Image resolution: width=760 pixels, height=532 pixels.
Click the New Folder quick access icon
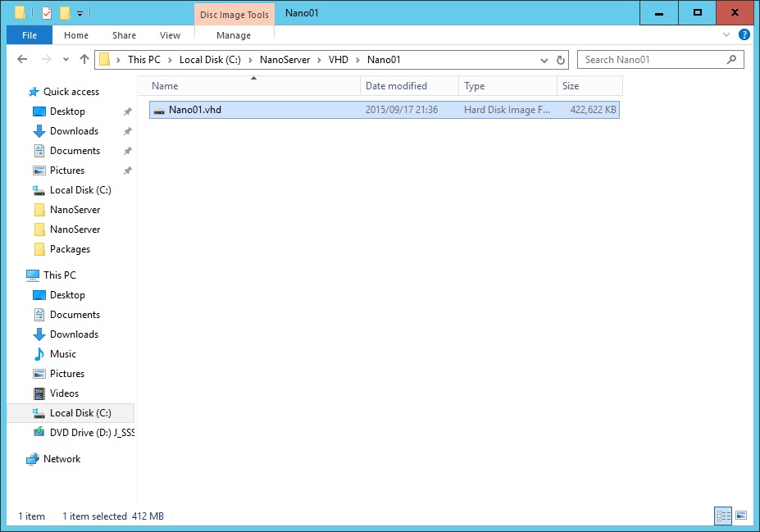[65, 13]
